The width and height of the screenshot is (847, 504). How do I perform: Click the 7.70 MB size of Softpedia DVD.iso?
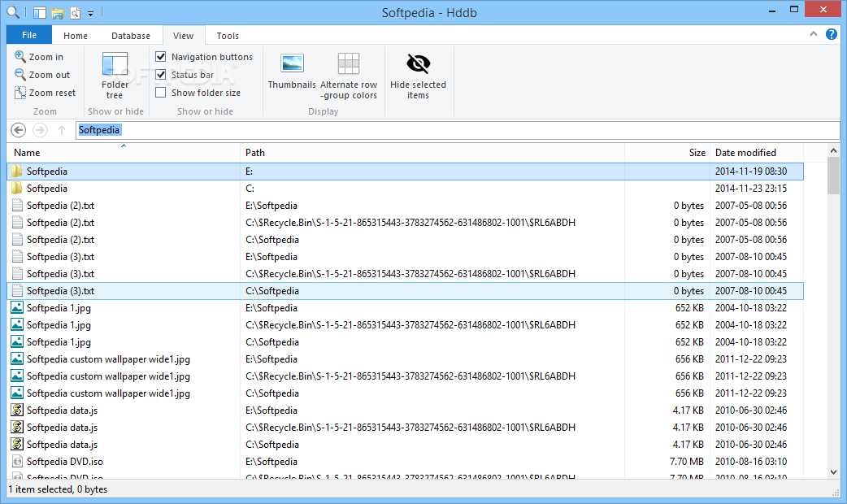pyautogui.click(x=687, y=462)
